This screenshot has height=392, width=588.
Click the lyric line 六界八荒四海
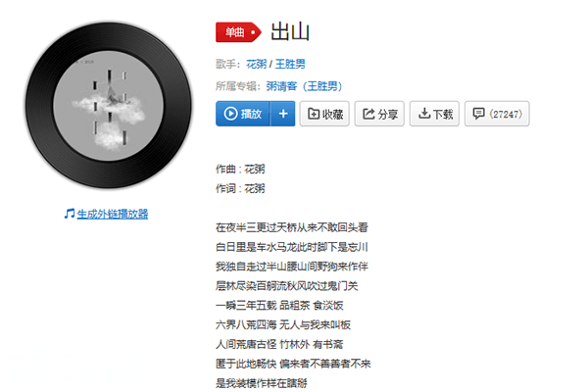click(x=283, y=324)
